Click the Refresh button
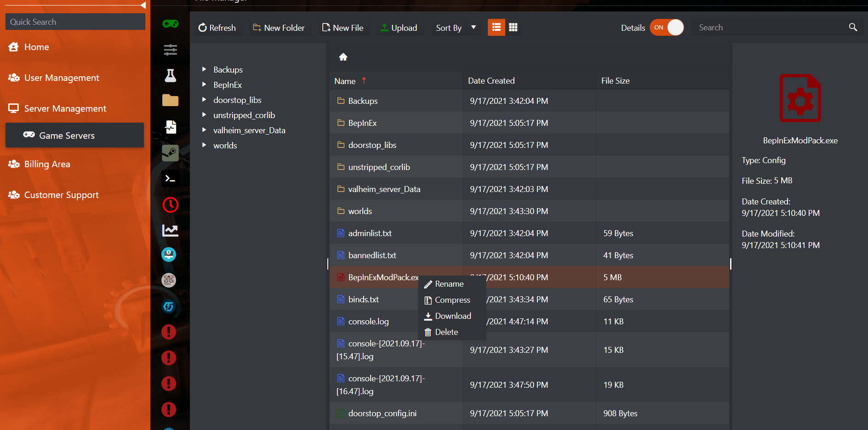Viewport: 868px width, 430px height. [217, 28]
